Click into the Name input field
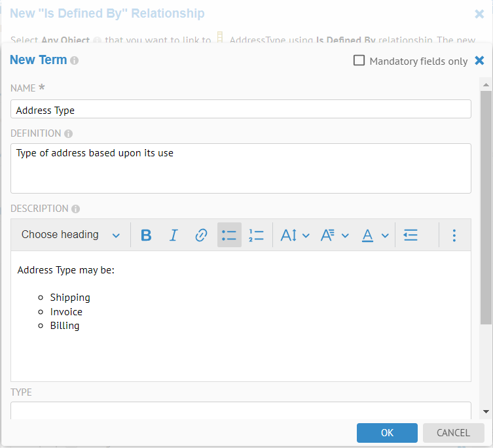This screenshot has height=448, width=493. click(x=241, y=109)
